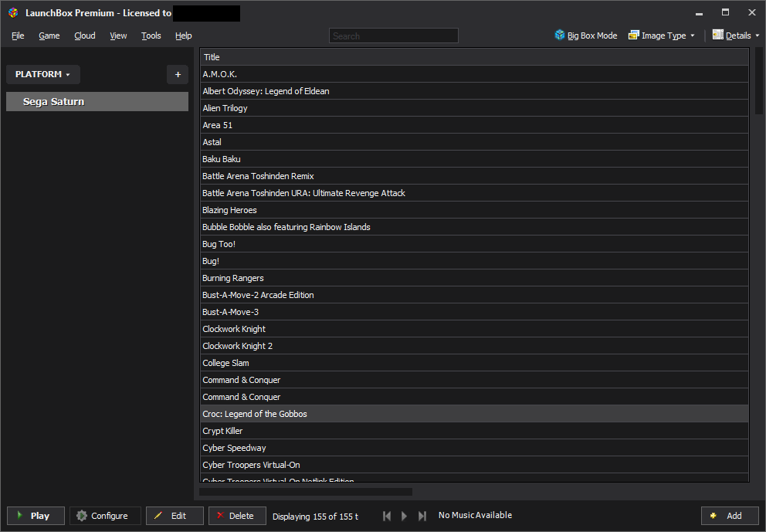Select Astal in the game list

point(474,142)
